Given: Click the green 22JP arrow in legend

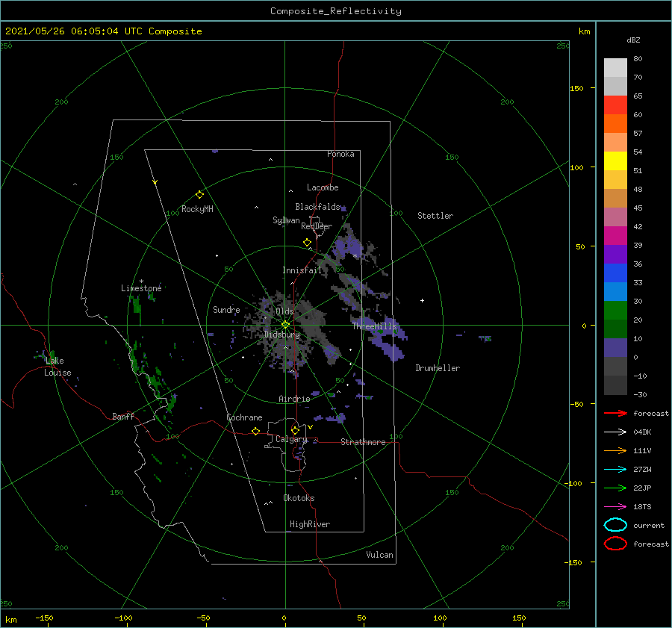Looking at the screenshot, I should [x=615, y=488].
